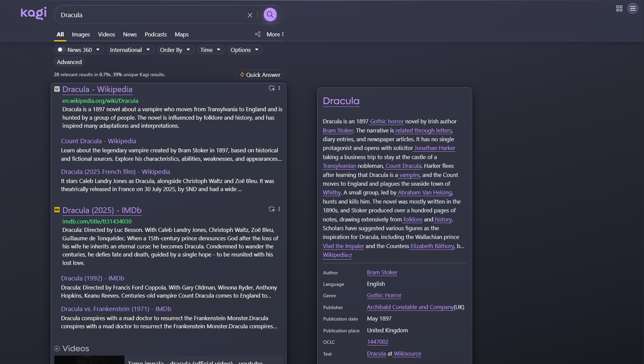Viewport: 644px width, 364px height.
Task: Follow the Jonathan Harker link
Action: (435, 148)
